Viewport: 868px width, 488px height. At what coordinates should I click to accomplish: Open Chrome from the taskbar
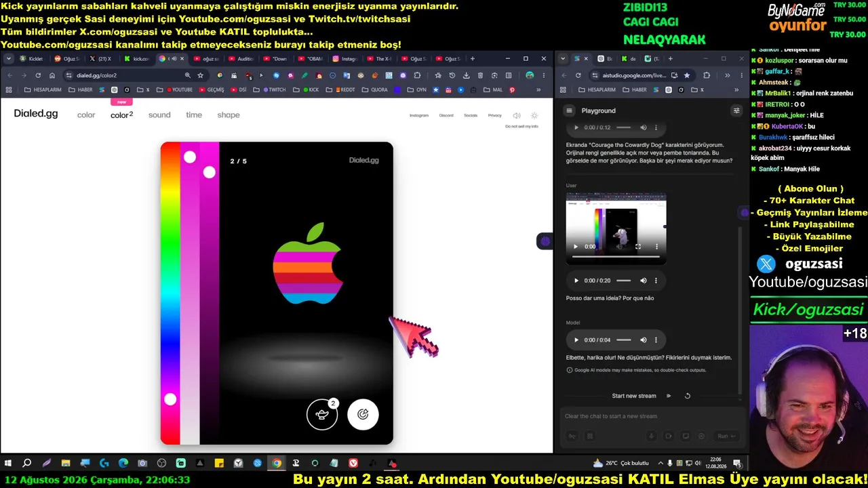[x=277, y=464]
